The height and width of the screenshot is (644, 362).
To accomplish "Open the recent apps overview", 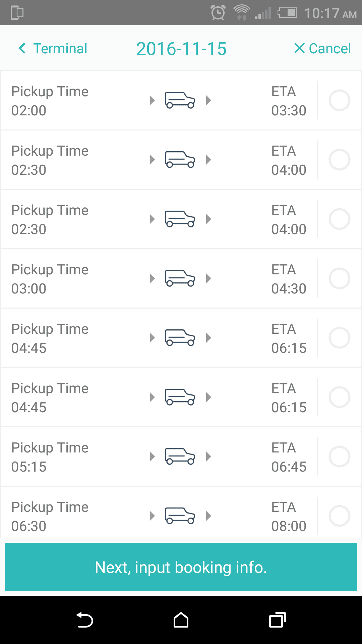I will [x=277, y=620].
